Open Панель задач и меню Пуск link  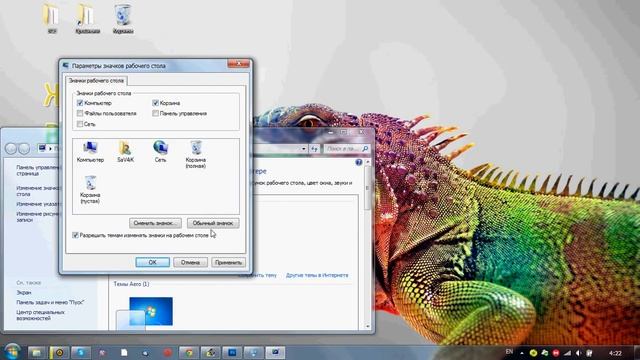pos(50,302)
